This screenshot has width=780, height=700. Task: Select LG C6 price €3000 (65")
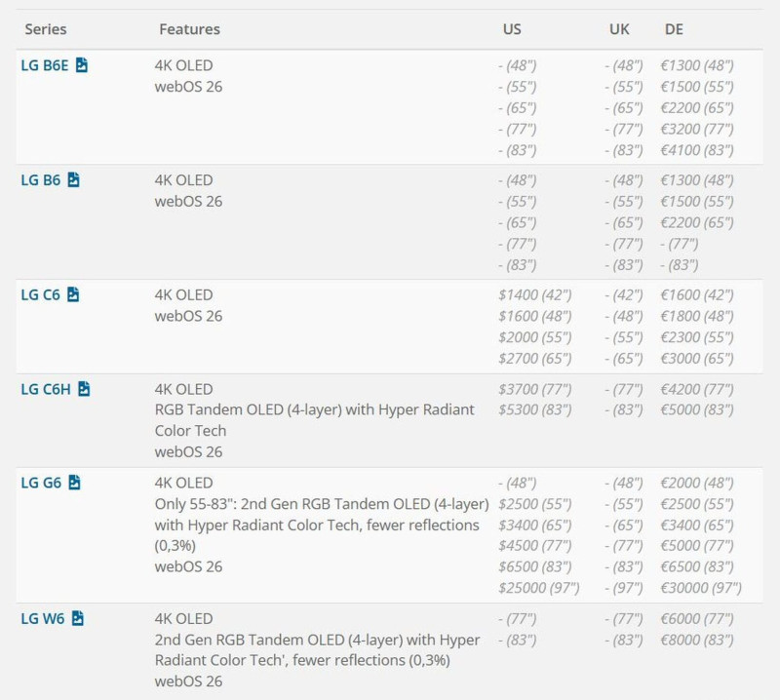click(697, 358)
